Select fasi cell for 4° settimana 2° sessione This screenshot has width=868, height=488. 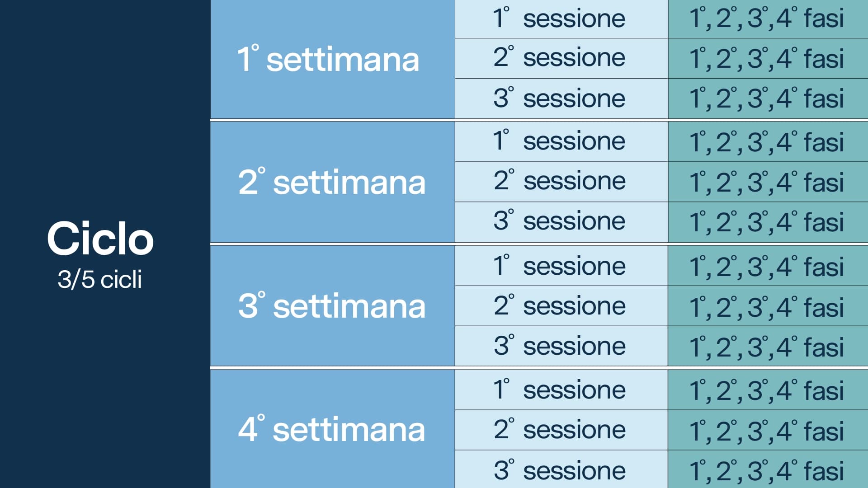click(x=767, y=430)
